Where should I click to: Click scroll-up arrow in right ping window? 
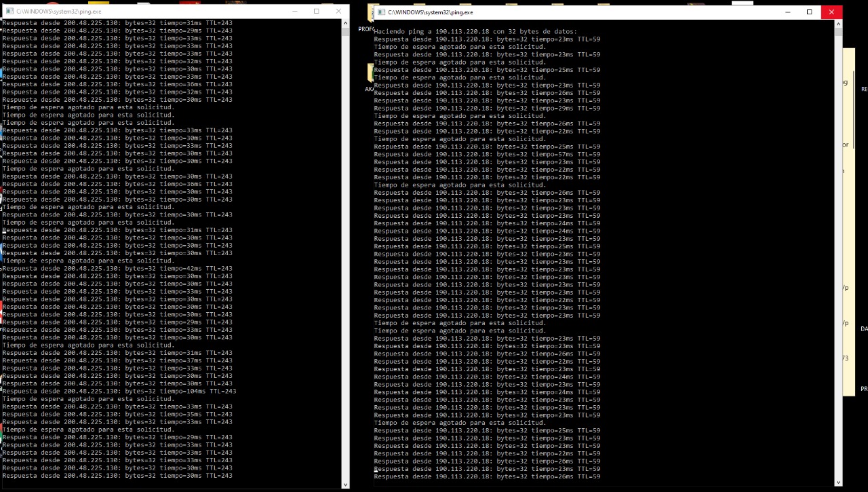839,24
